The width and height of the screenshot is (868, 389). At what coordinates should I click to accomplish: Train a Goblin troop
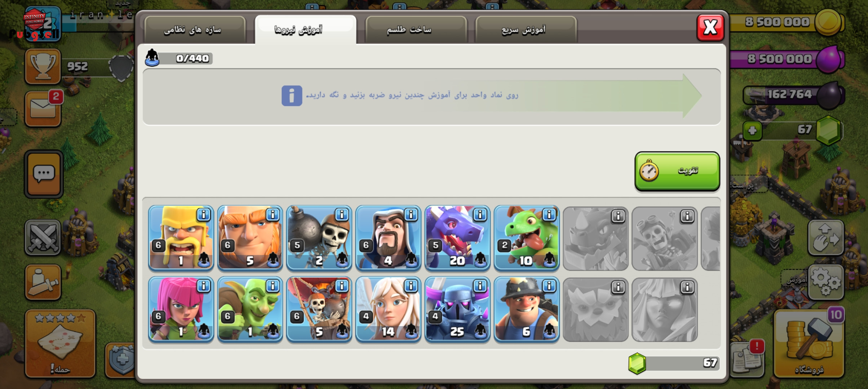(250, 309)
